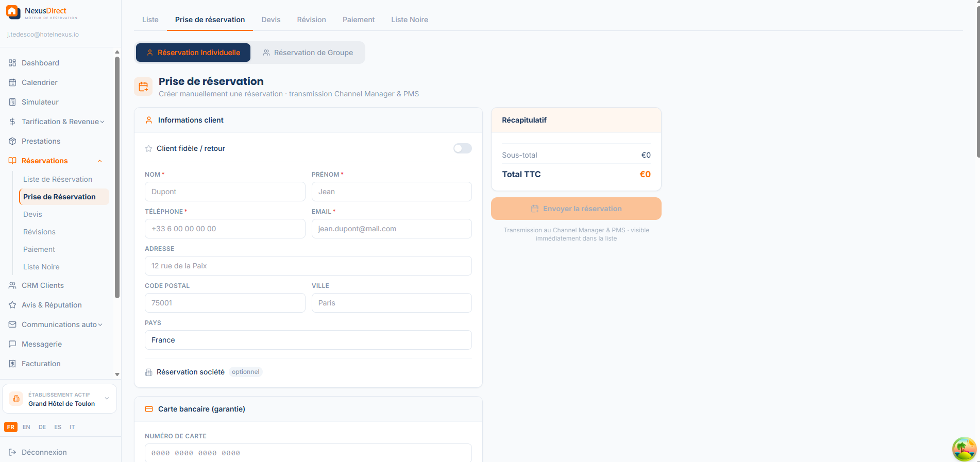Open the Révision tab
Viewport: 980px width, 462px height.
point(311,20)
